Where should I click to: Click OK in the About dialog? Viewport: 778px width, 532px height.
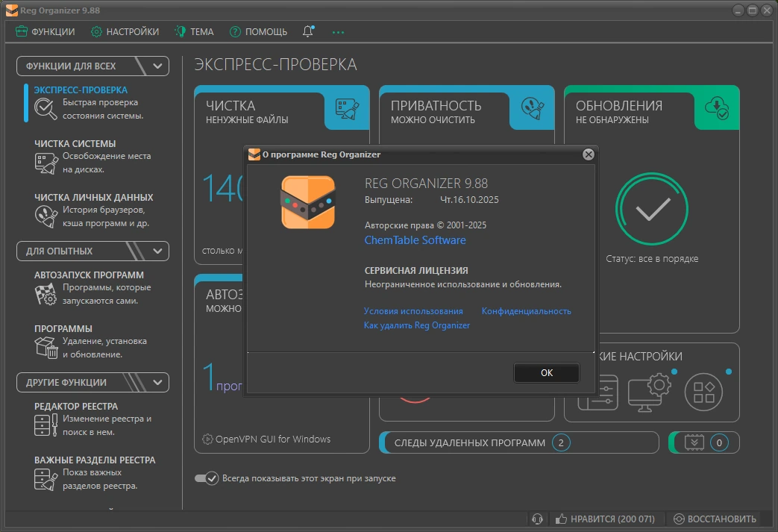(546, 372)
